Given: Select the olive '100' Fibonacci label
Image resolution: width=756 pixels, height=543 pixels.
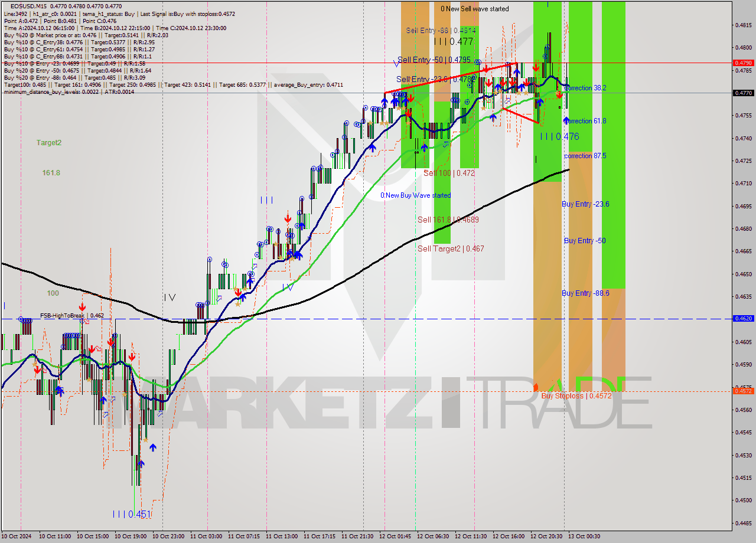Looking at the screenshot, I should pos(53,293).
